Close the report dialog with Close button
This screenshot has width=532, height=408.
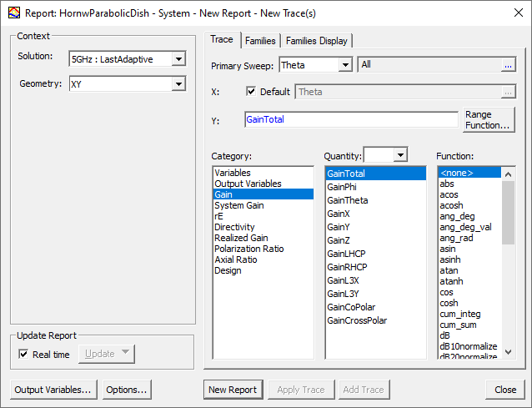(x=504, y=390)
